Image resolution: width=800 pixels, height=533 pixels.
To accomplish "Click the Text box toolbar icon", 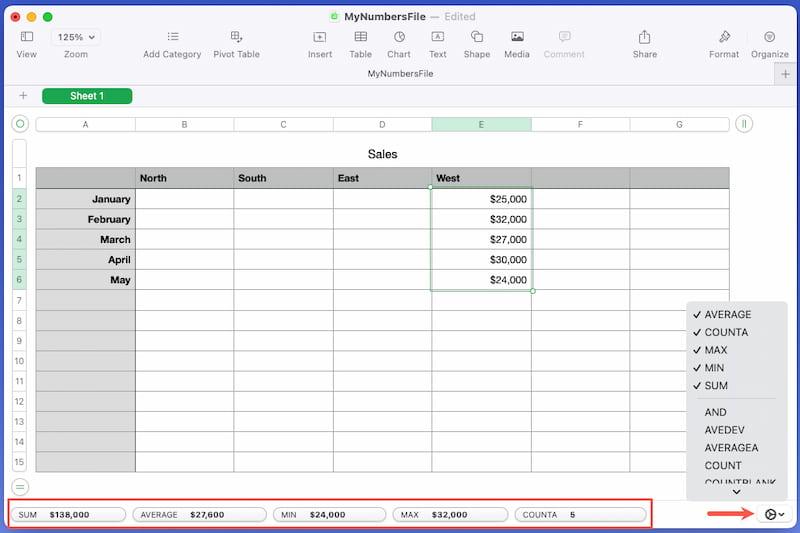I will [438, 37].
